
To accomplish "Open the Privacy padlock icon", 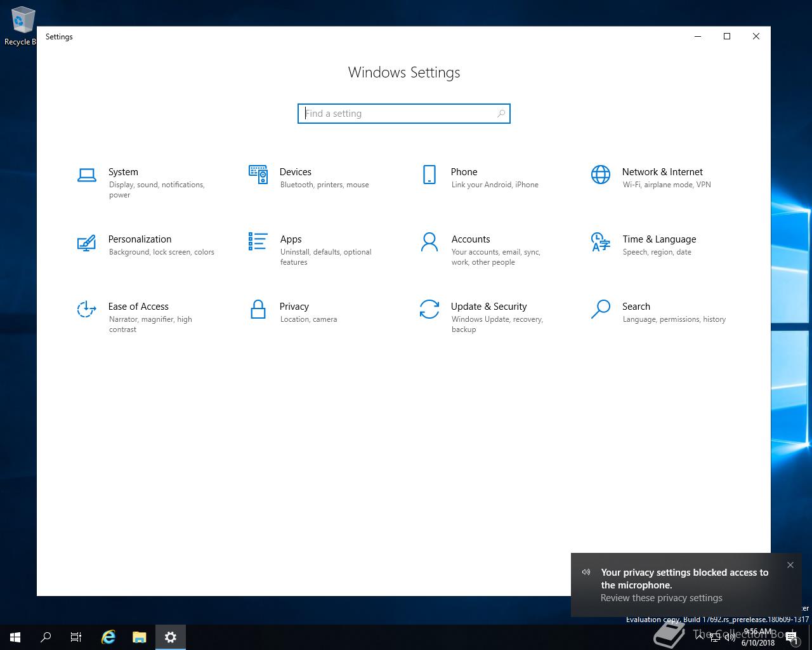I will click(258, 309).
